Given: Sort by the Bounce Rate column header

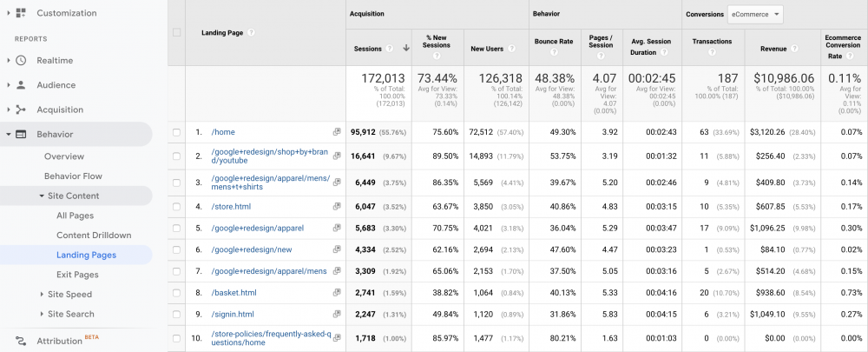Looking at the screenshot, I should pyautogui.click(x=551, y=41).
